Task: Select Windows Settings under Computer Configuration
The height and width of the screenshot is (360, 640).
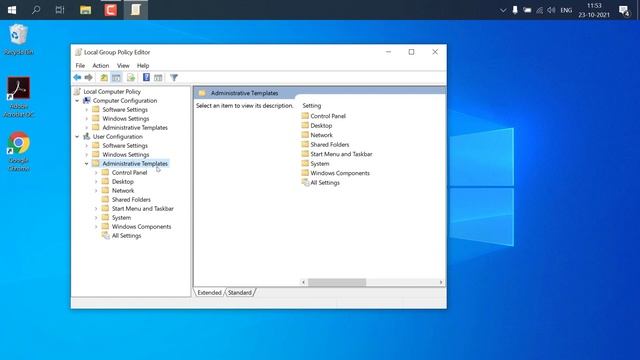Action: pyautogui.click(x=126, y=118)
